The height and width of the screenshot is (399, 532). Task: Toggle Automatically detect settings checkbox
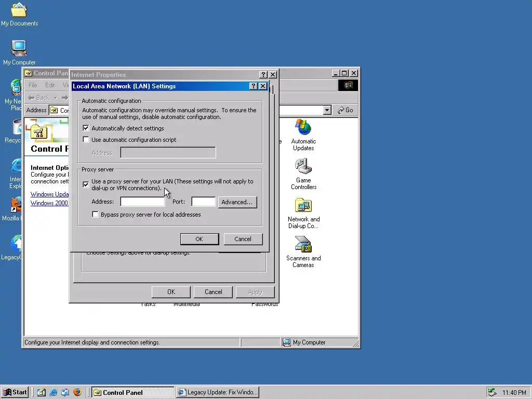pyautogui.click(x=86, y=128)
